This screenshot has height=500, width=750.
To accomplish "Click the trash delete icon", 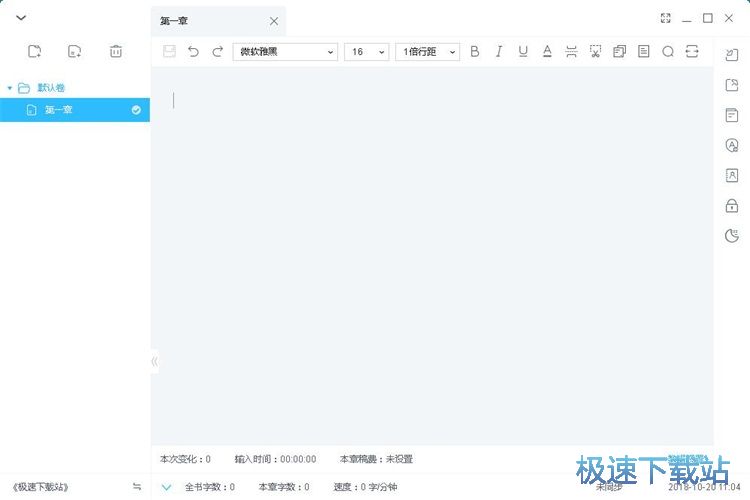I will 116,51.
